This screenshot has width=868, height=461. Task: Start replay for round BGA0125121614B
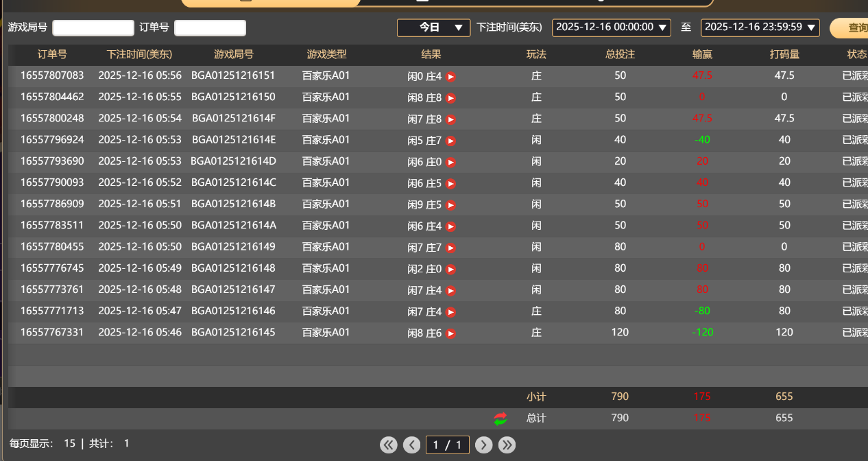[451, 204]
